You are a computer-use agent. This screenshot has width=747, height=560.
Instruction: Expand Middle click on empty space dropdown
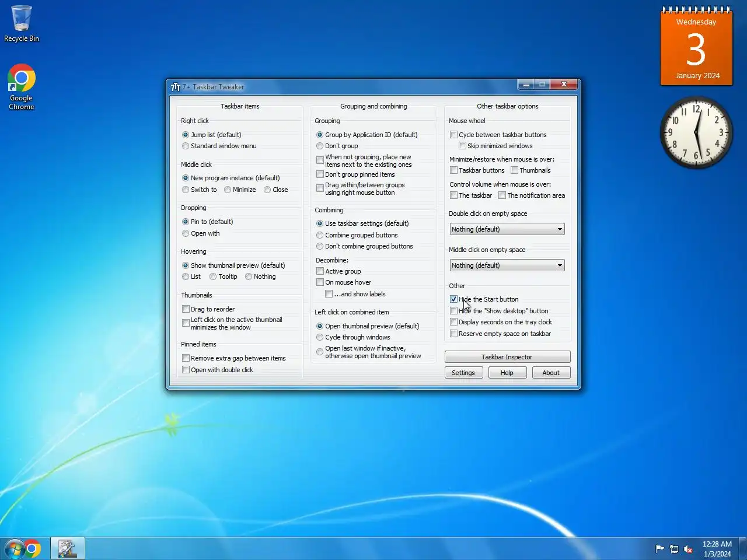point(507,265)
